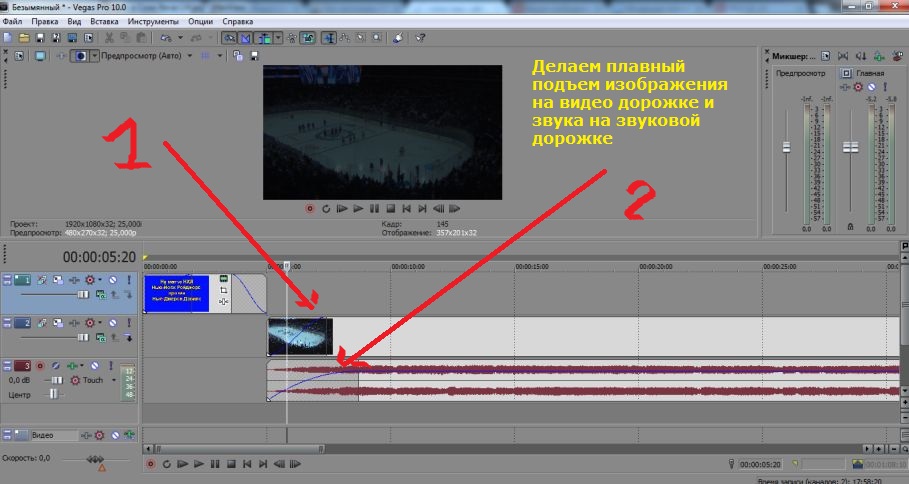909x484 pixels.
Task: Click the 00:00:05:20 time display
Action: (x=99, y=257)
